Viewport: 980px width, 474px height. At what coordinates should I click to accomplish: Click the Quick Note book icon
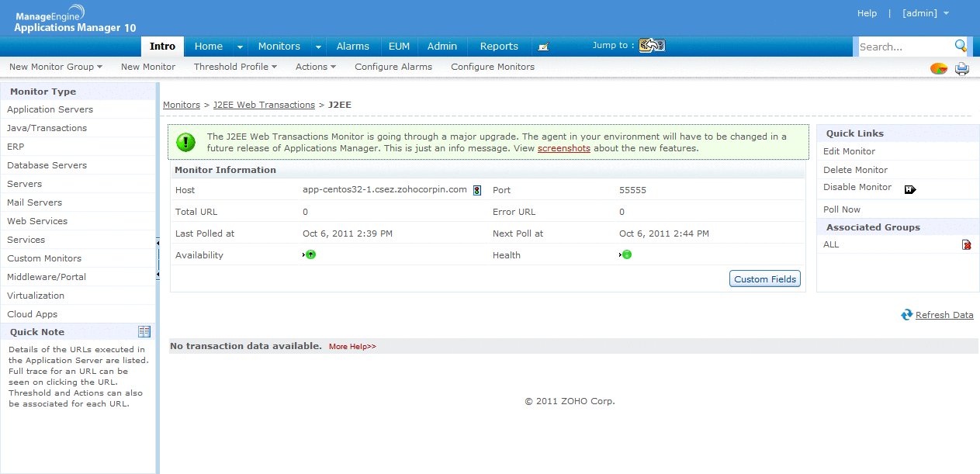[x=144, y=332]
